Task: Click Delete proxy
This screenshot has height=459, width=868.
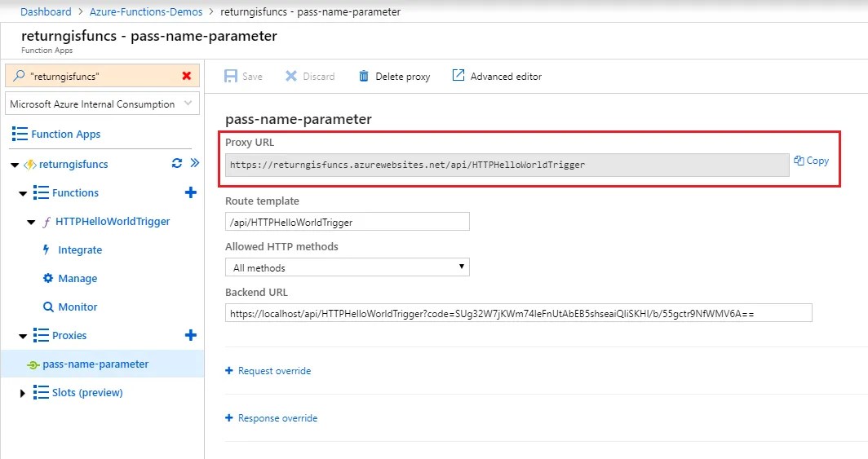Action: point(394,77)
